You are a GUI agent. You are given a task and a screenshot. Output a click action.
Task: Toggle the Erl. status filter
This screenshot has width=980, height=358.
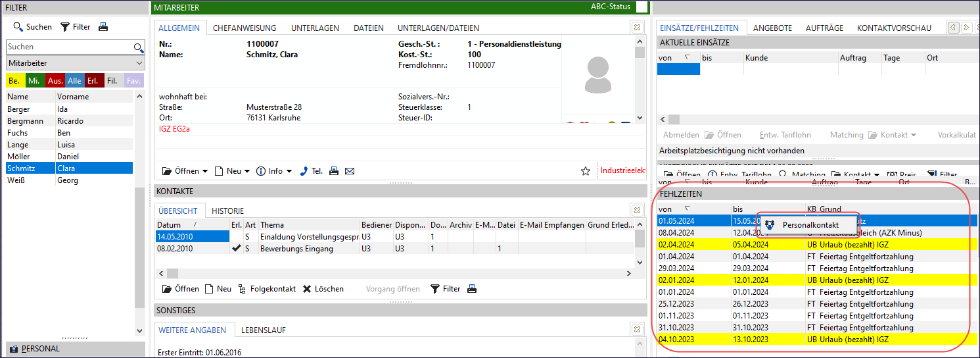[x=95, y=81]
